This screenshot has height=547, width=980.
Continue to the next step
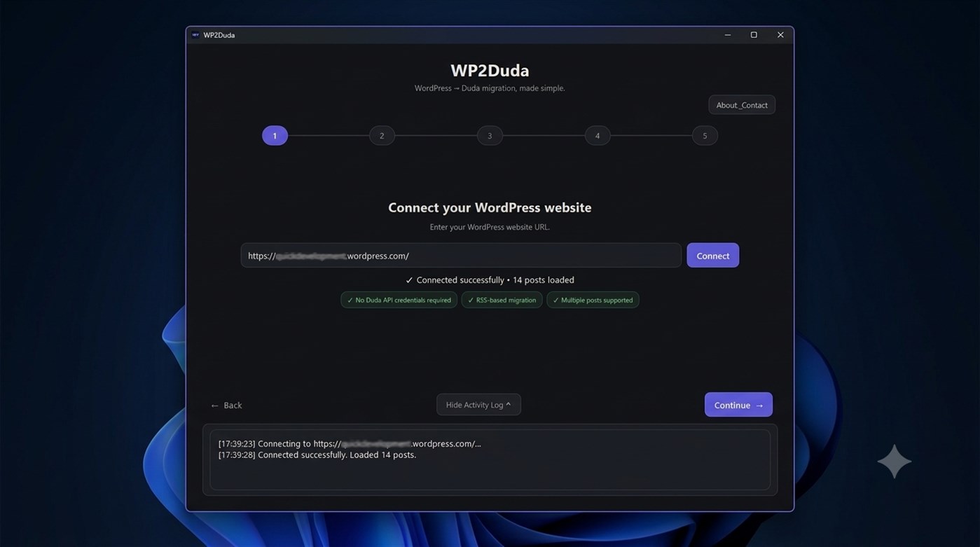point(738,405)
